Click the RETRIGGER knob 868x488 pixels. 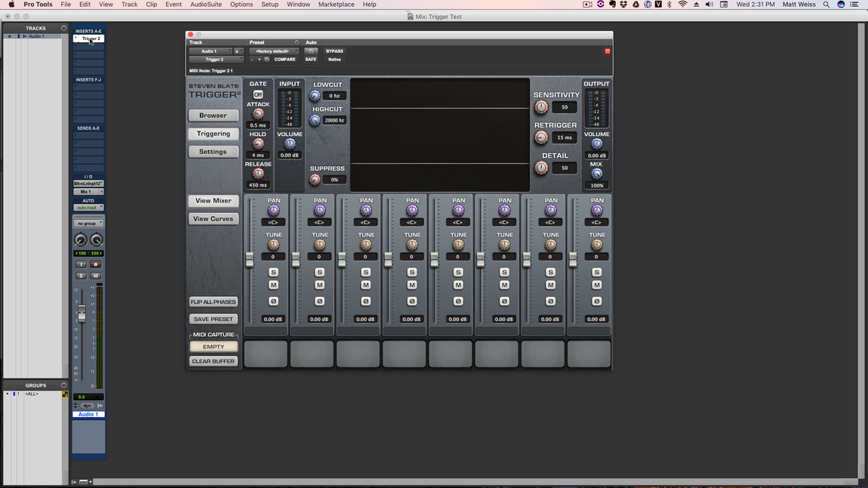(x=541, y=137)
